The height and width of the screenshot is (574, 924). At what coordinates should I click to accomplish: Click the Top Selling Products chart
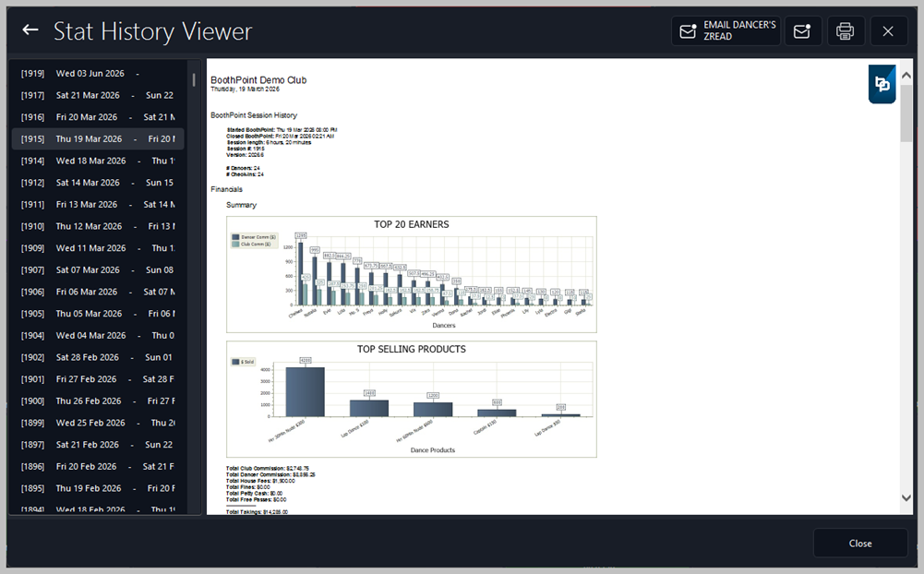(x=412, y=399)
